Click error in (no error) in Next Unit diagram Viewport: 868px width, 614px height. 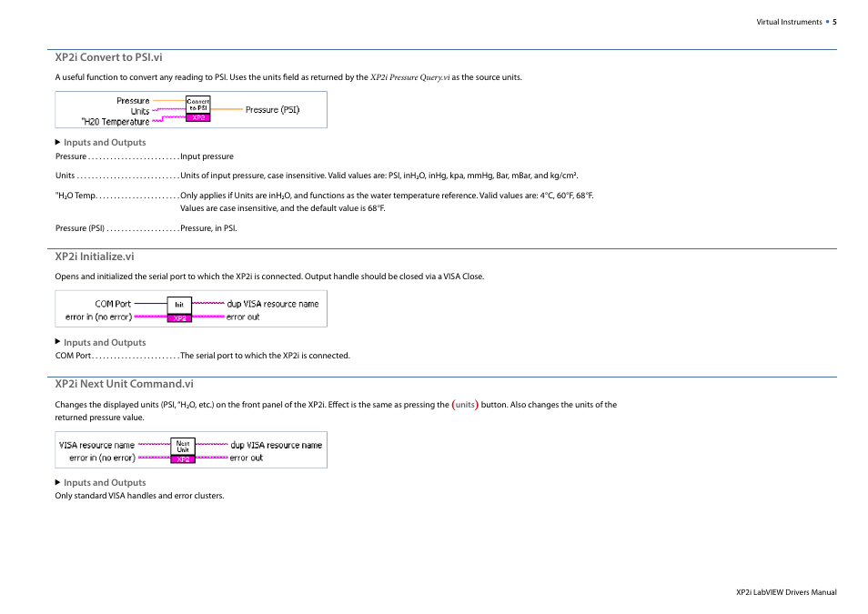point(102,458)
